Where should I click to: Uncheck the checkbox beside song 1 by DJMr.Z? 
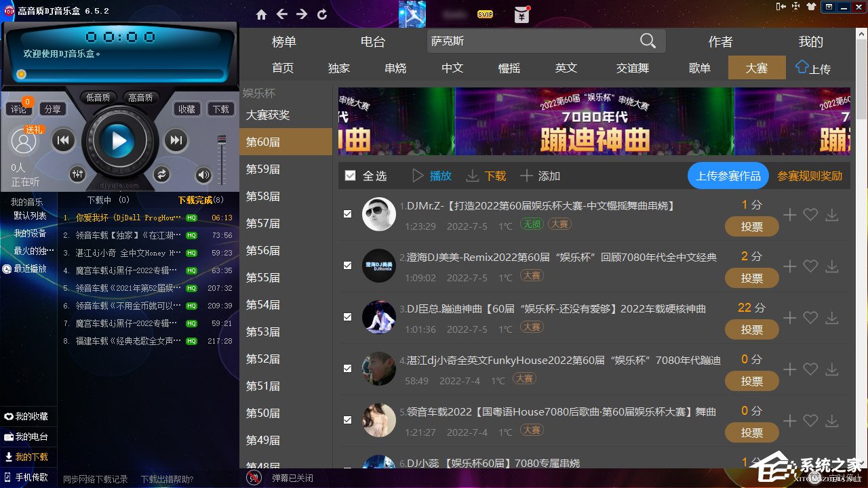pos(348,213)
